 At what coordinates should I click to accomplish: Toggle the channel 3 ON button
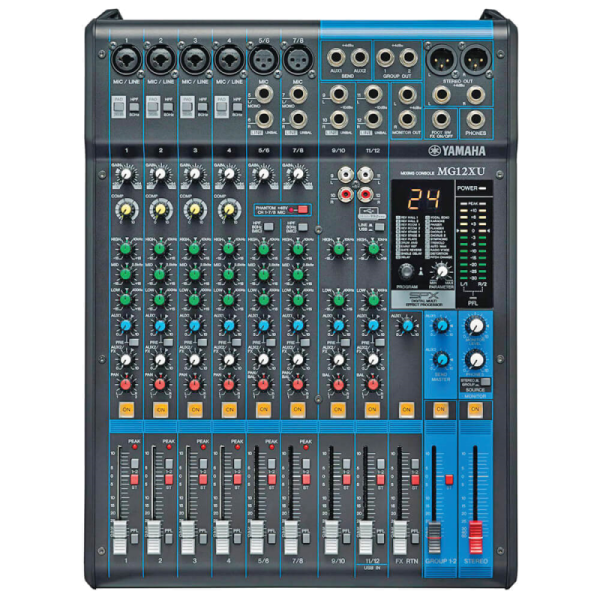tap(195, 410)
